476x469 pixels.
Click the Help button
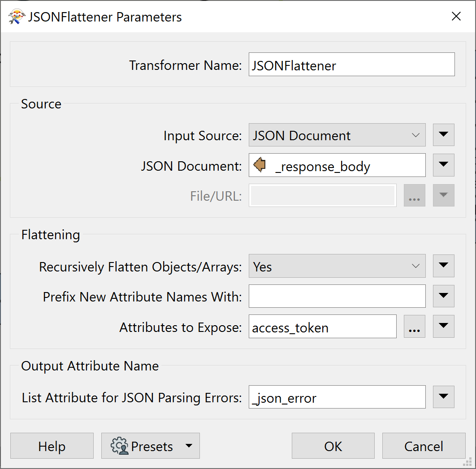click(x=52, y=446)
